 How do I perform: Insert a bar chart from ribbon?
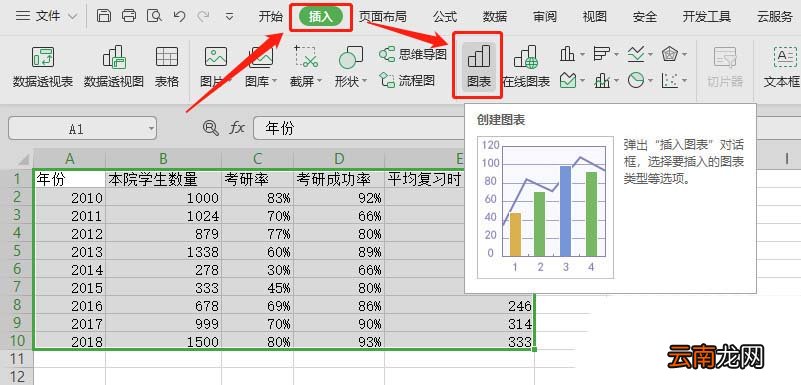pos(602,53)
